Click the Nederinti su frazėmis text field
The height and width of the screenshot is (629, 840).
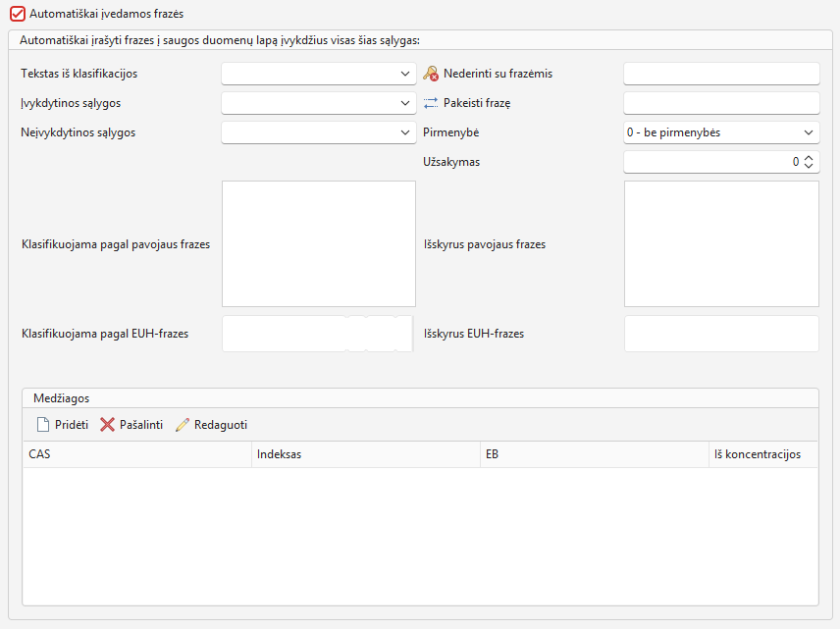721,74
